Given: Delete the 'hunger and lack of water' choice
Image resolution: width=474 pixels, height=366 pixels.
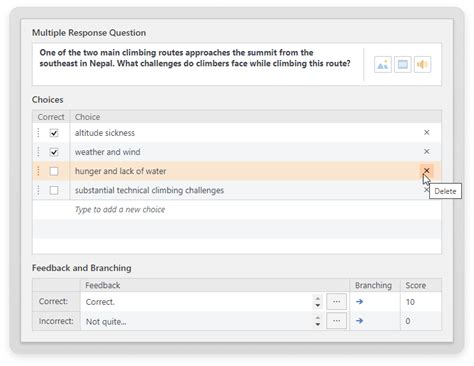Looking at the screenshot, I should (x=426, y=171).
